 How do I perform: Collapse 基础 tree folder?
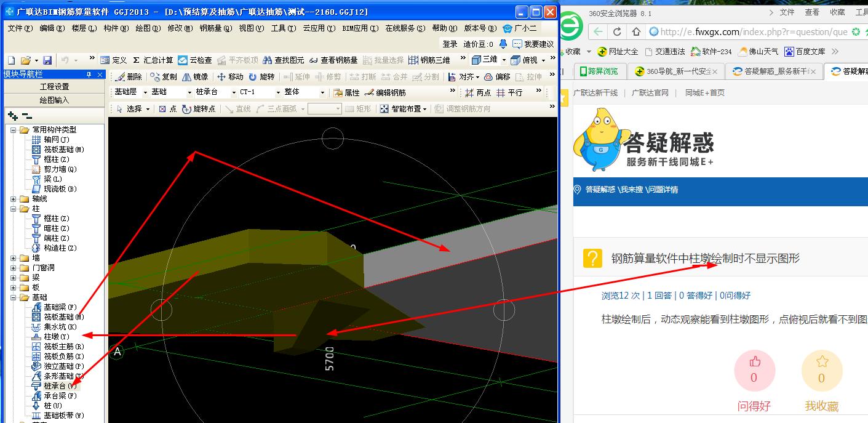tap(14, 297)
